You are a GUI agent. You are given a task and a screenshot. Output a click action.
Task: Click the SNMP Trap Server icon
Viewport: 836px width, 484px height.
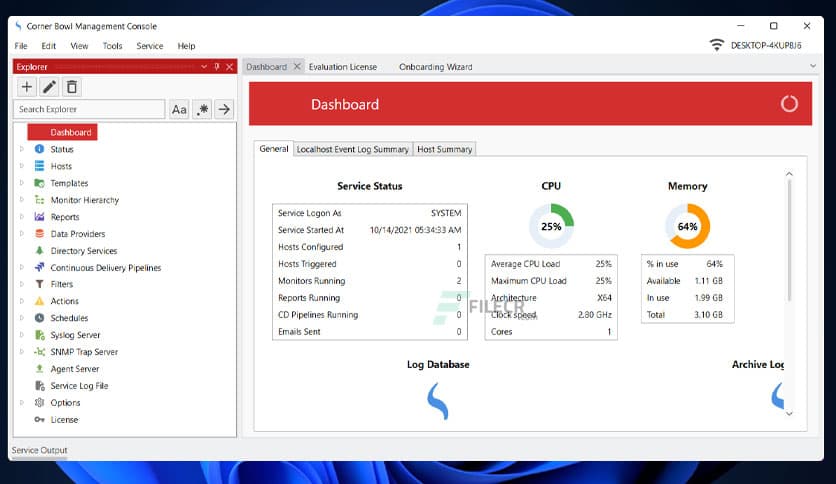[x=39, y=352]
